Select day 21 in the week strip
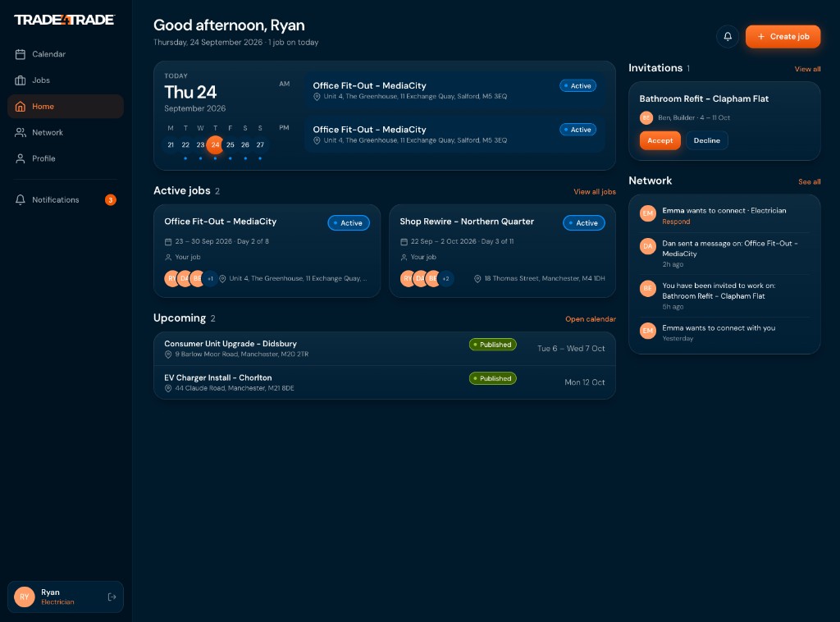 (171, 144)
